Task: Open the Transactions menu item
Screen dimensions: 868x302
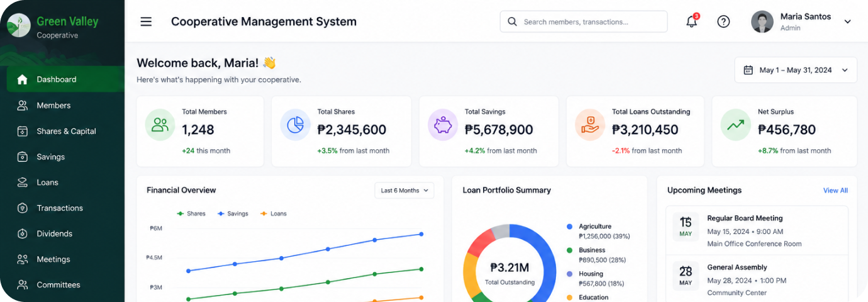Action: (x=65, y=208)
